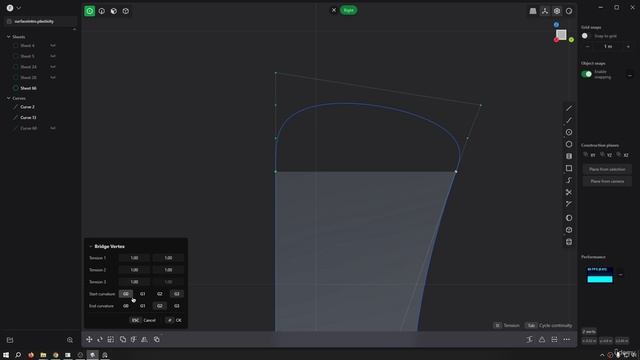Edit the first Tension 1 value field
Image resolution: width=640 pixels, height=360 pixels.
pyautogui.click(x=134, y=258)
